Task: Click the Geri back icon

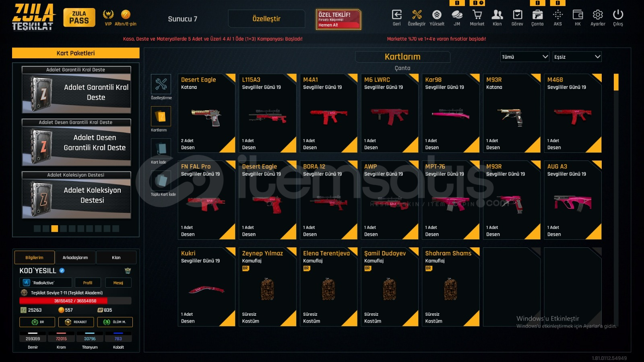Action: coord(396,18)
